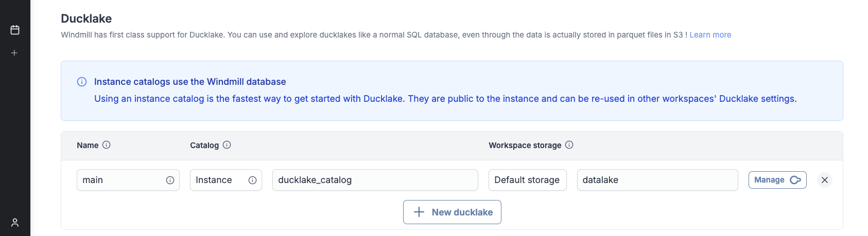Viewport: 868px width, 236px height.
Task: Click the info icon beside the Name header
Action: tap(107, 145)
